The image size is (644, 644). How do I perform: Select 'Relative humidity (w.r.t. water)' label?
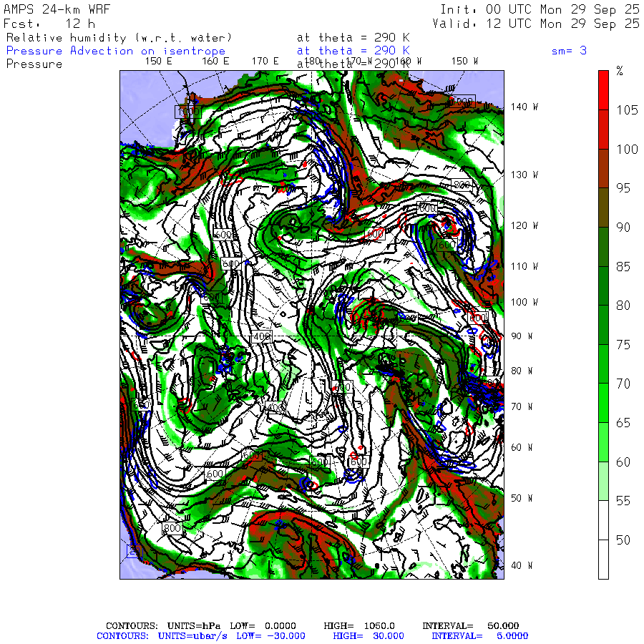coord(119,38)
